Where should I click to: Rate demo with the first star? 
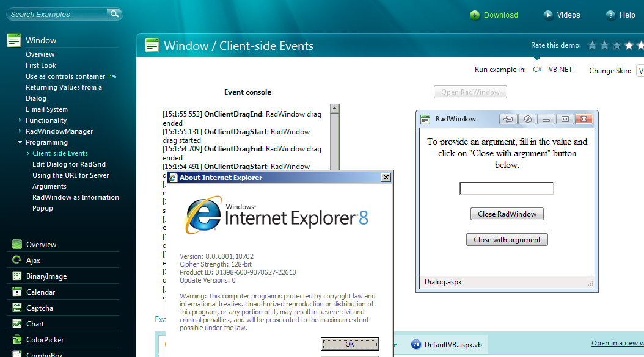[592, 46]
